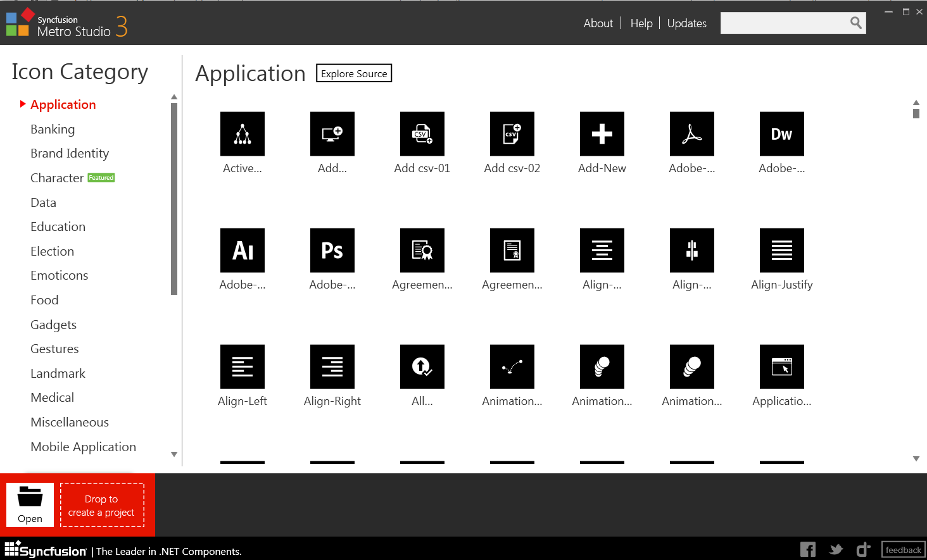
Task: Choose the Align center icon tile
Action: coord(602,251)
